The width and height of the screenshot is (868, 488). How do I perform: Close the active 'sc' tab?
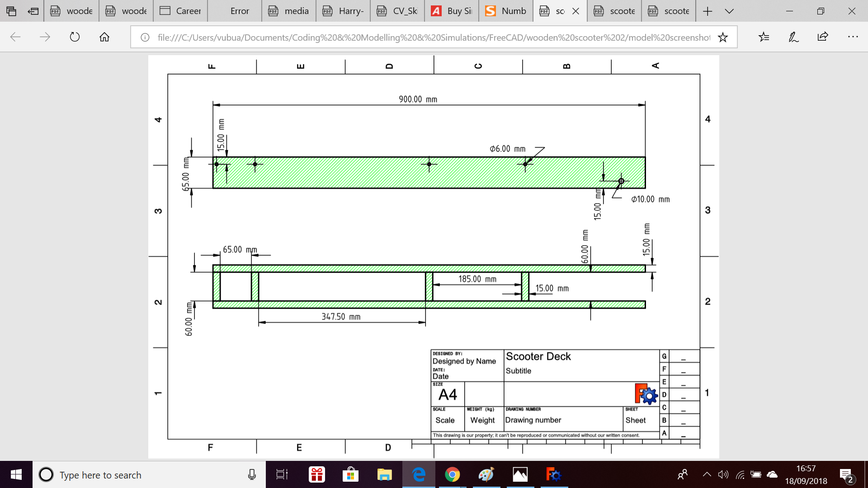576,11
